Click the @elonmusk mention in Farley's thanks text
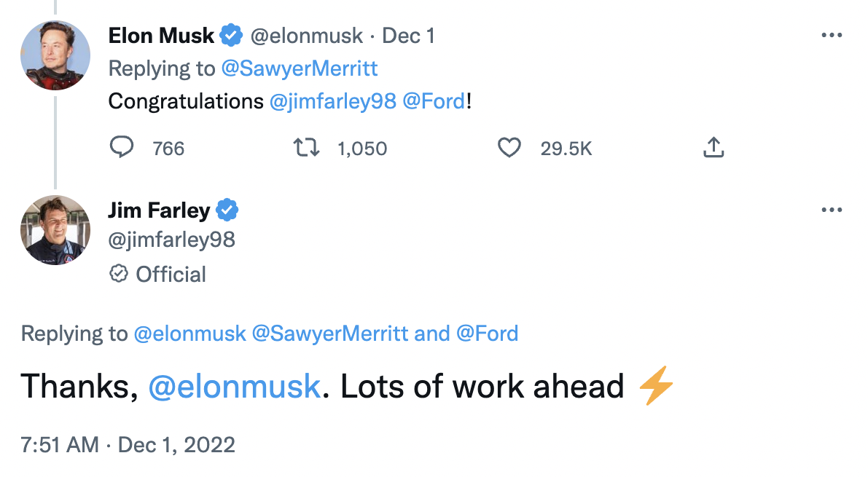The height and width of the screenshot is (477, 868). [234, 386]
